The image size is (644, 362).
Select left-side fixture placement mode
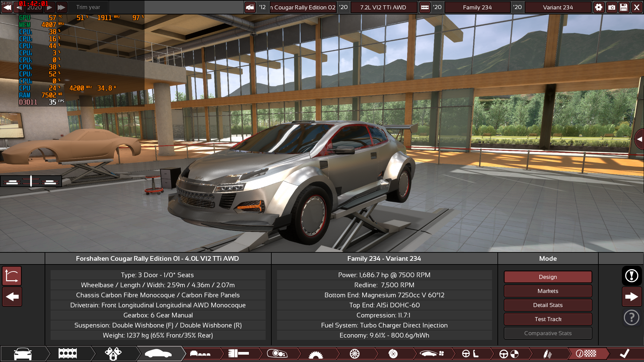pyautogui.click(x=12, y=182)
